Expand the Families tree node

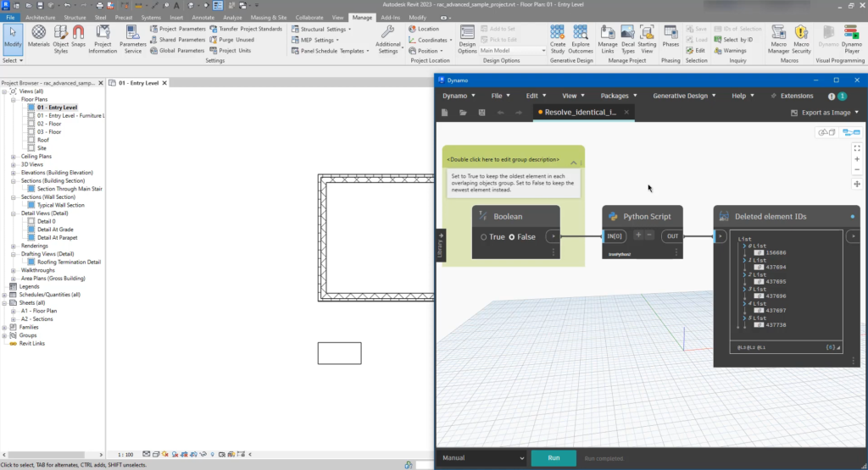(4, 328)
